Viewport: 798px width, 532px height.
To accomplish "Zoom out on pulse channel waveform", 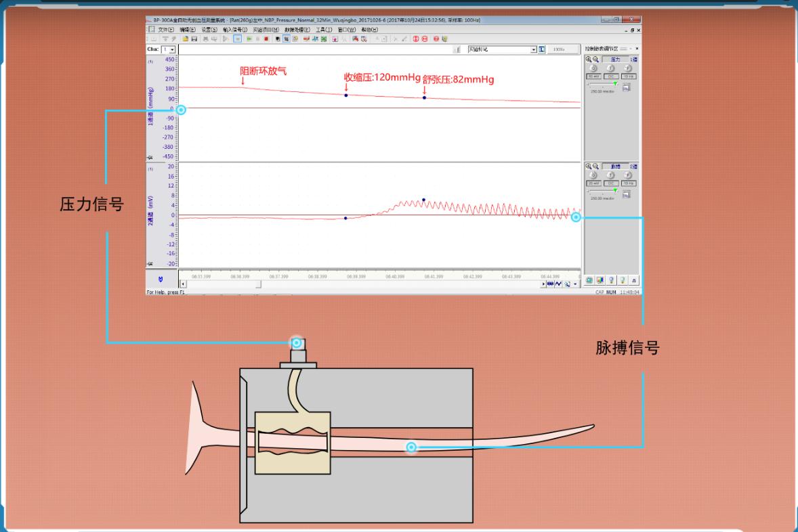I will click(x=595, y=167).
